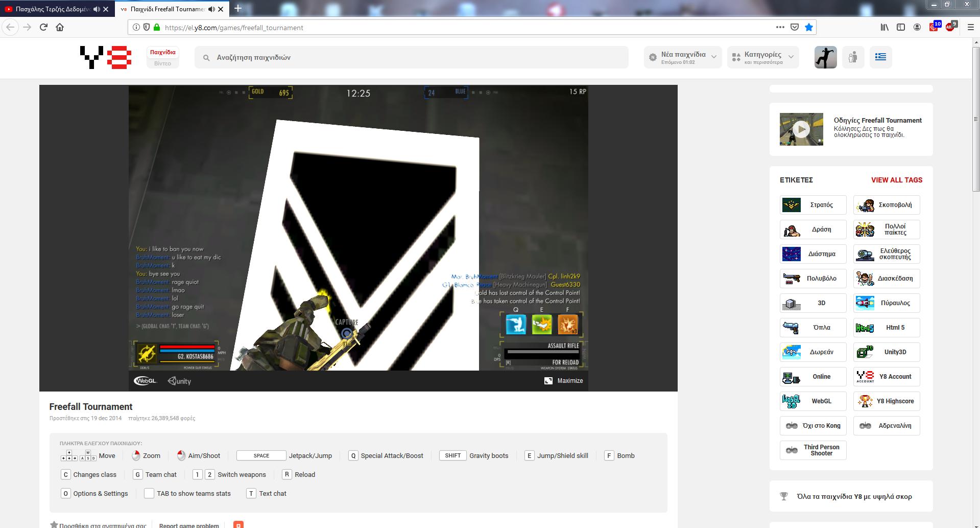Click the green padlock connection icon
The image size is (980, 528).
157,28
